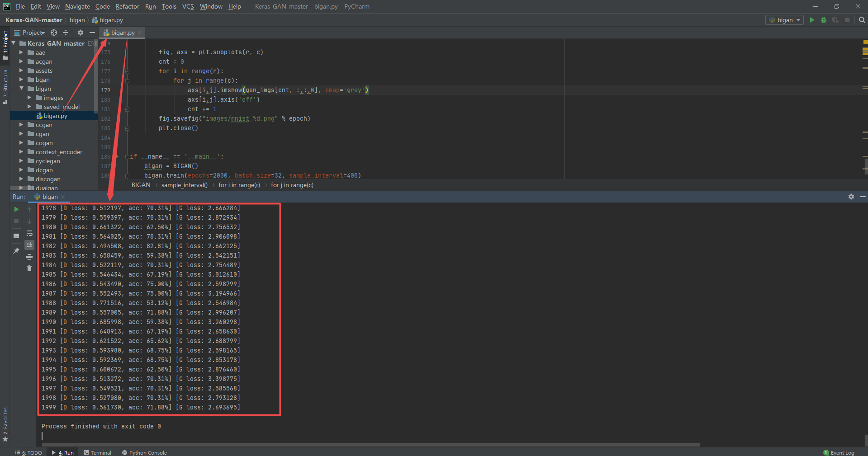Open the Navigate menu
The width and height of the screenshot is (868, 456).
pos(77,6)
